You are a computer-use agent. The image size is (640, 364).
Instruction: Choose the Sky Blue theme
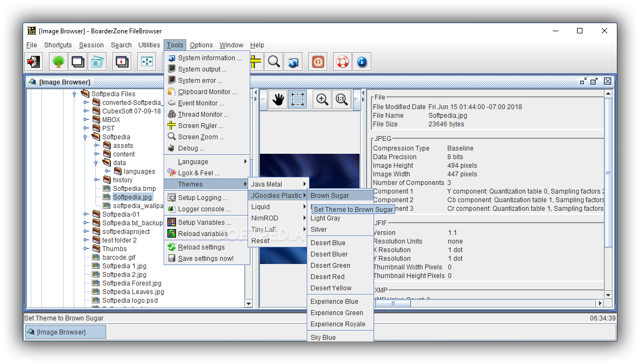pos(340,338)
